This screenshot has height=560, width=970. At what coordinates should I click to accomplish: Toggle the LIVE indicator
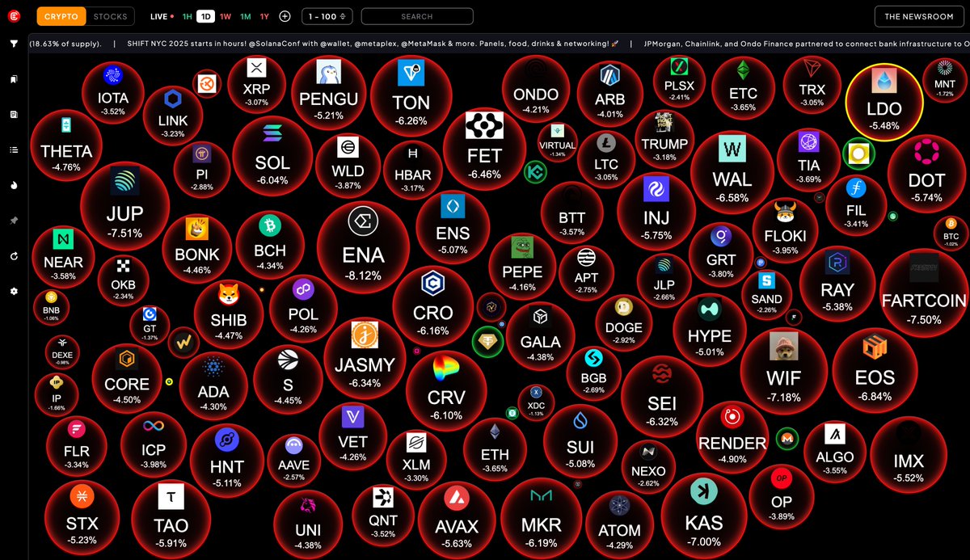coord(162,16)
